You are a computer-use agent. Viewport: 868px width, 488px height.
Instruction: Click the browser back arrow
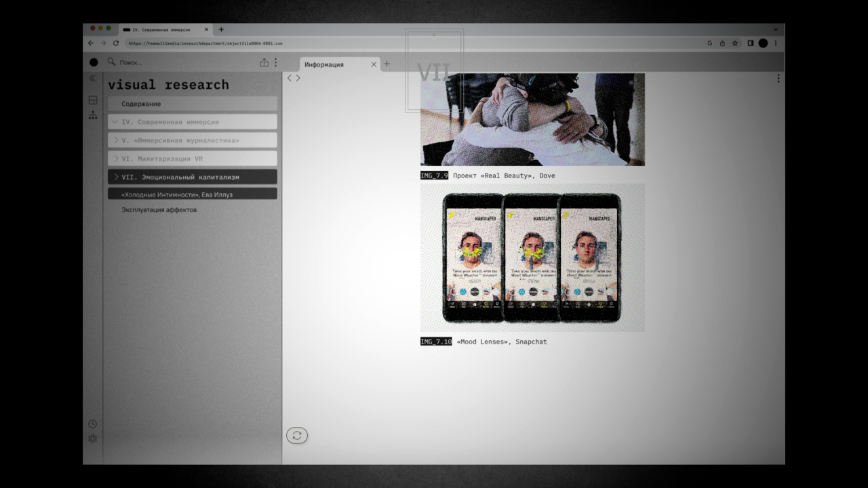(x=91, y=43)
